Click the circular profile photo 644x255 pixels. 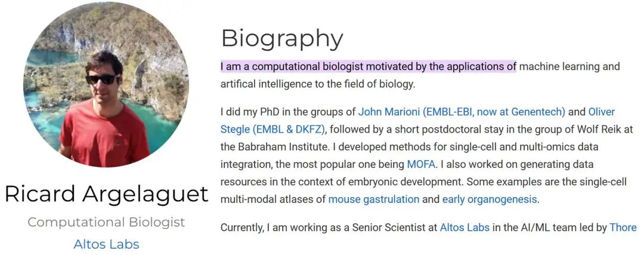(x=106, y=85)
